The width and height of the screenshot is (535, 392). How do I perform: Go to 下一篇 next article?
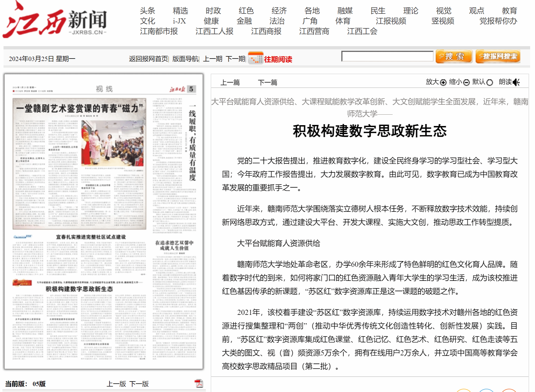(267, 82)
